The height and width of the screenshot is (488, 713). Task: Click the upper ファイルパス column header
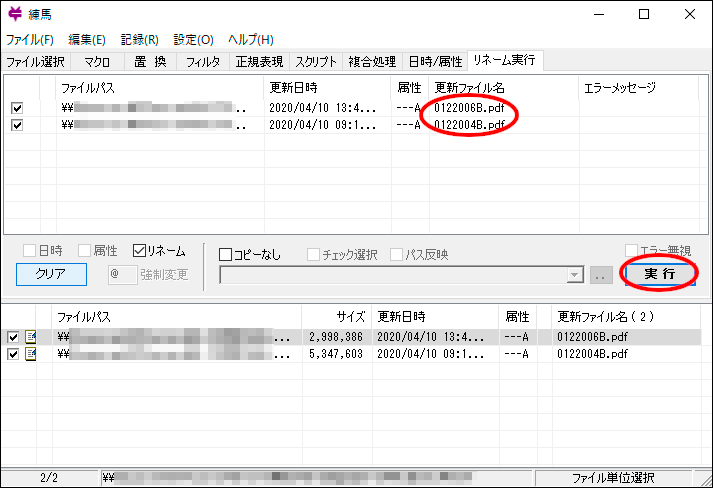pyautogui.click(x=160, y=87)
